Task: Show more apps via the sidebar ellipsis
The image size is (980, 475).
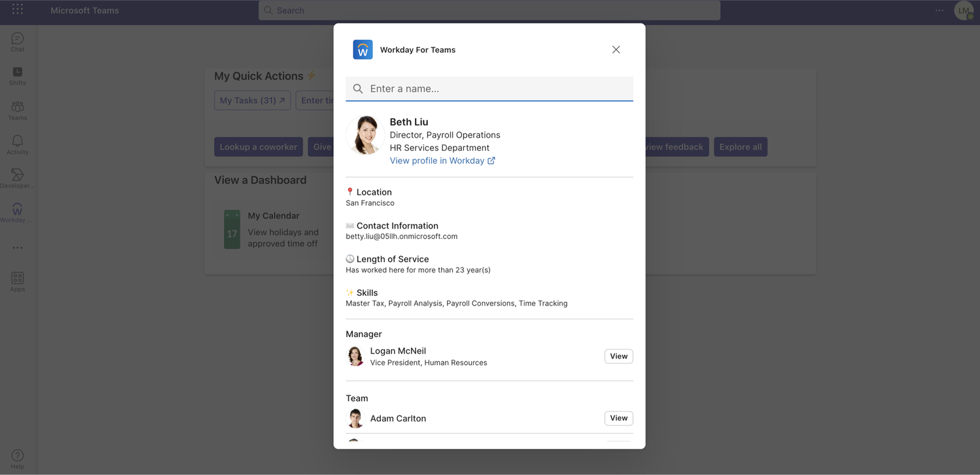Action: point(17,247)
